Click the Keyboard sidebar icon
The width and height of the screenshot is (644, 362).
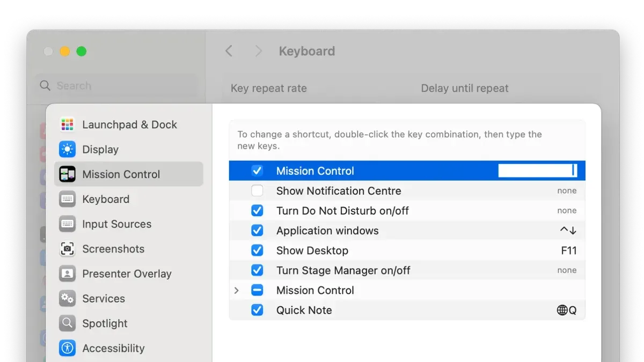(x=67, y=199)
